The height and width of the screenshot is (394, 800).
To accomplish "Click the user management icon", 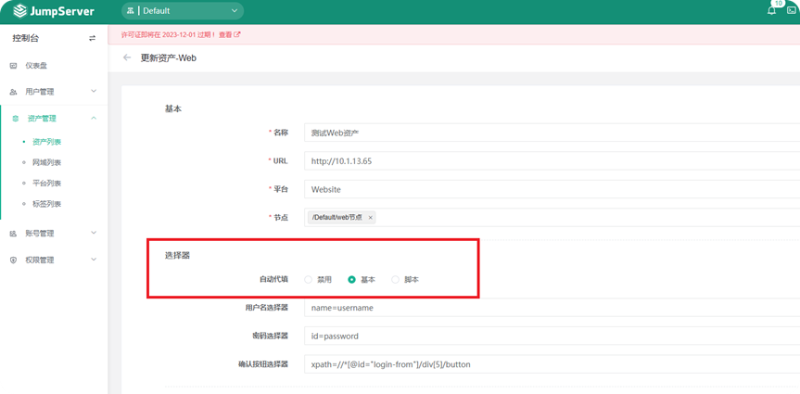I will [14, 92].
